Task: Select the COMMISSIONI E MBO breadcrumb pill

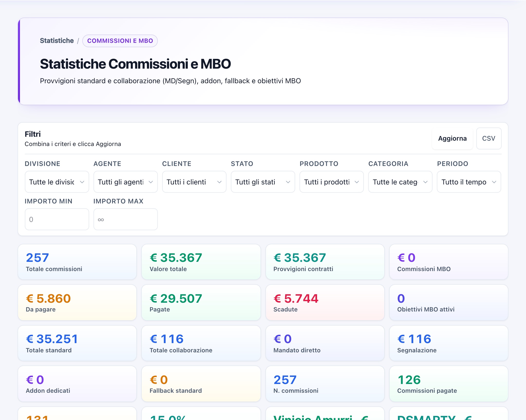Action: click(120, 41)
